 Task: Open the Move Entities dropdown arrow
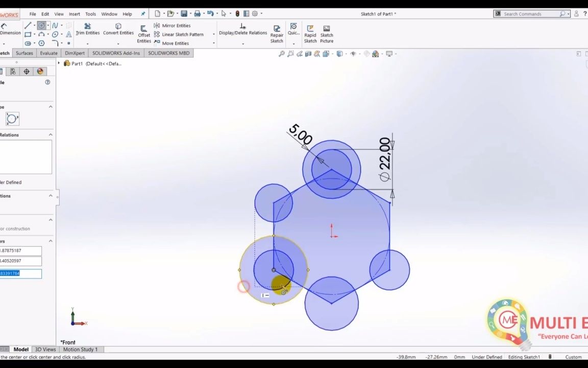pos(213,43)
